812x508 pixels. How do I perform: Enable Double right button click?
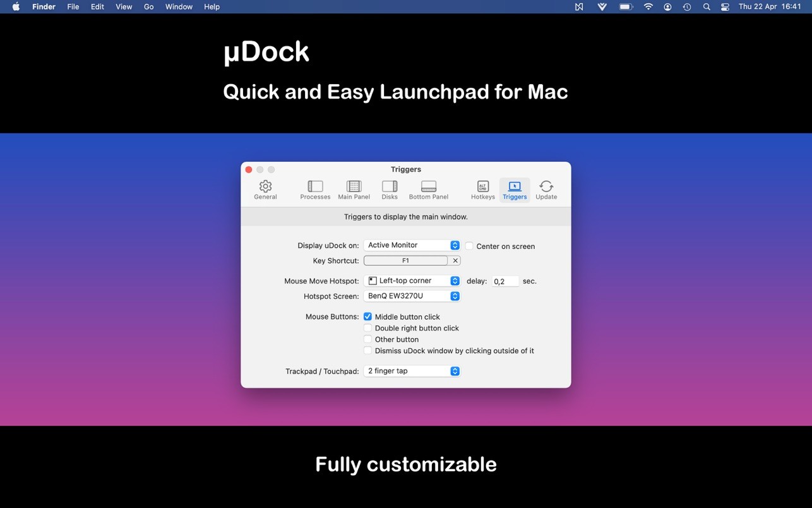click(x=367, y=328)
